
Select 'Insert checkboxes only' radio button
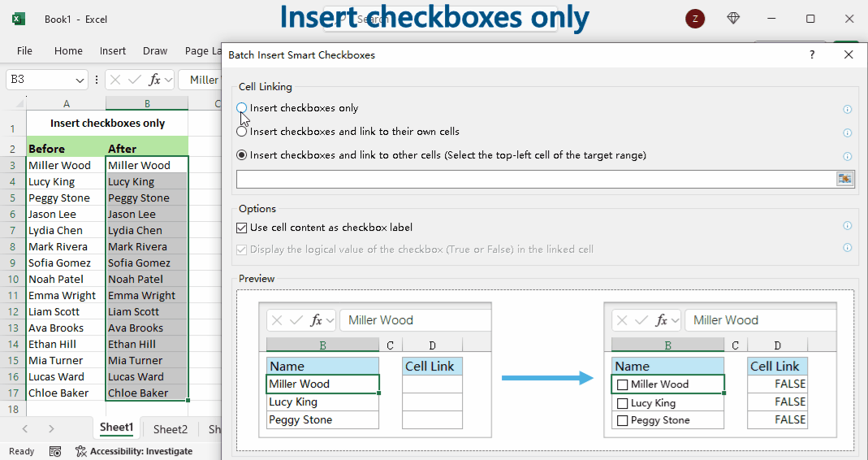(x=241, y=108)
